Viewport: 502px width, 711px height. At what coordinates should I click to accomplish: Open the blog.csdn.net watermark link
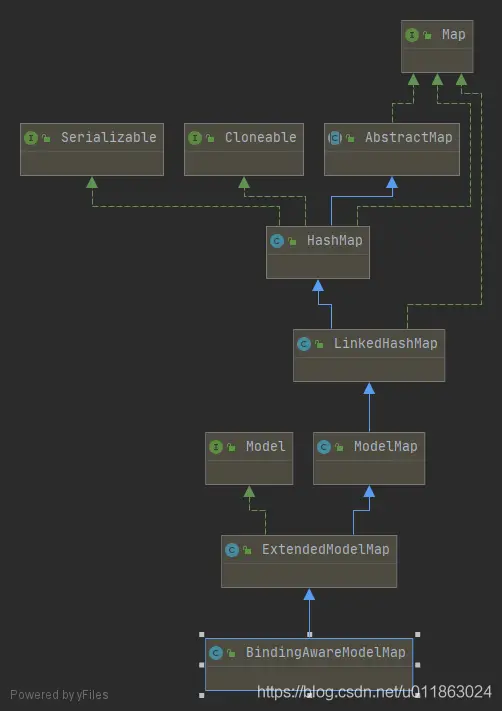(x=375, y=692)
